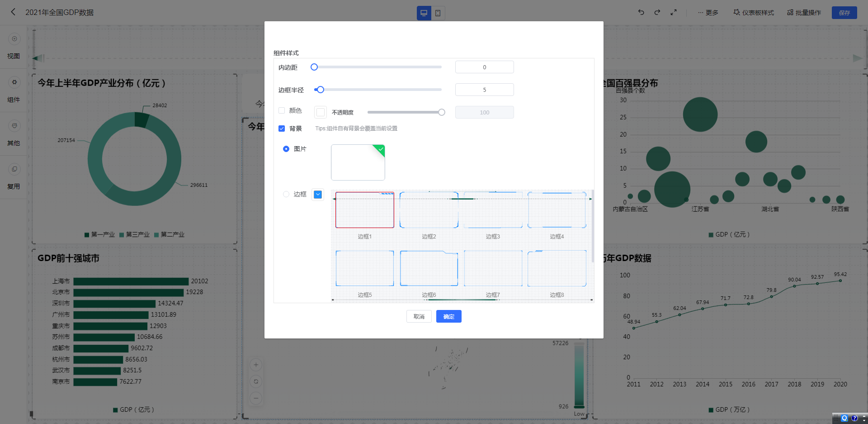This screenshot has height=424, width=868.
Task: Switch to mobile preview mode
Action: [x=438, y=13]
